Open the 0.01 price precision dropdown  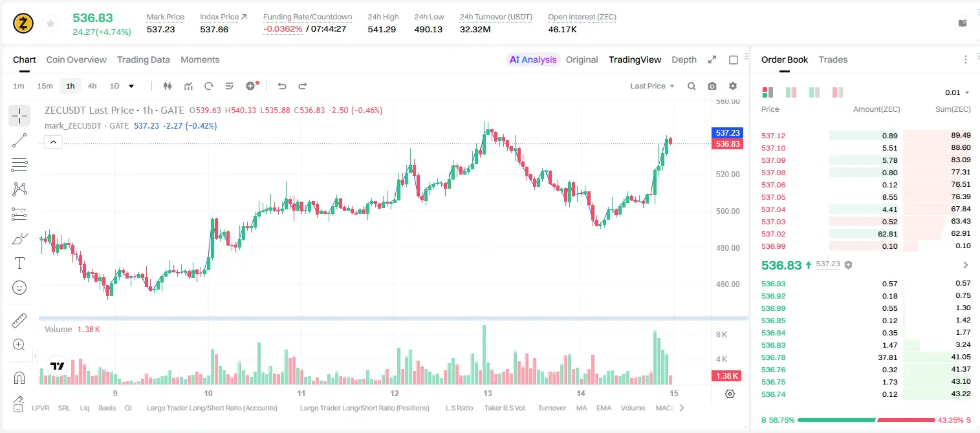[957, 92]
